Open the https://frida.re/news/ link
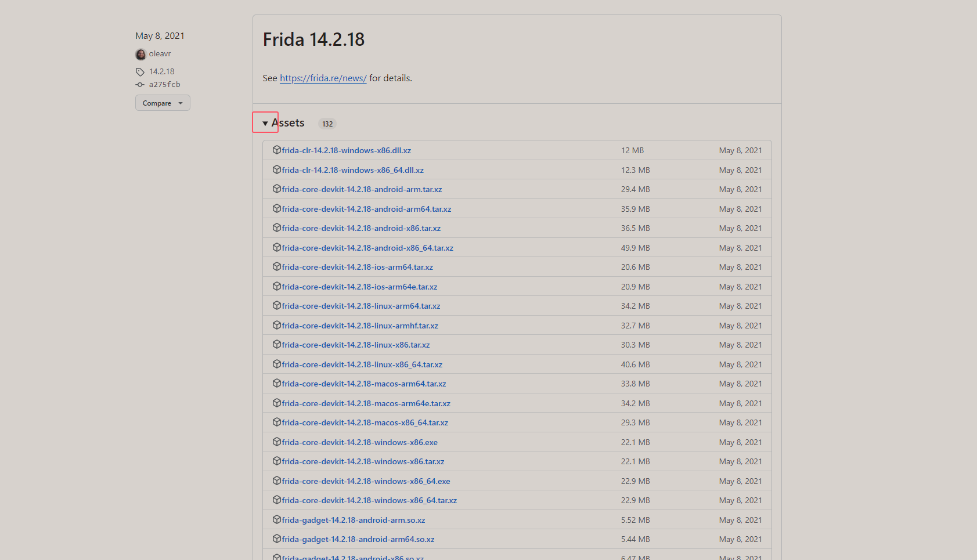 click(x=323, y=78)
